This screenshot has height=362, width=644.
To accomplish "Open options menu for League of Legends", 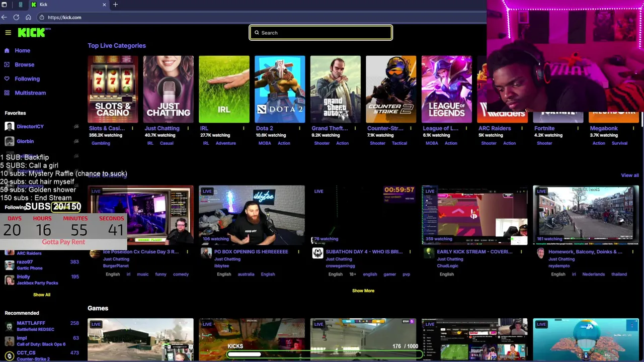I will [466, 128].
